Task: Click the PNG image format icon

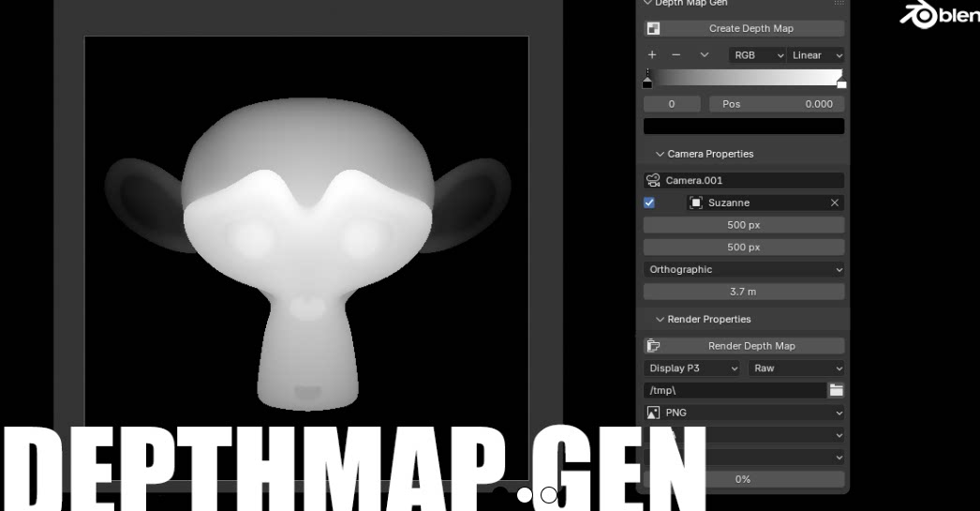Action: pyautogui.click(x=653, y=413)
